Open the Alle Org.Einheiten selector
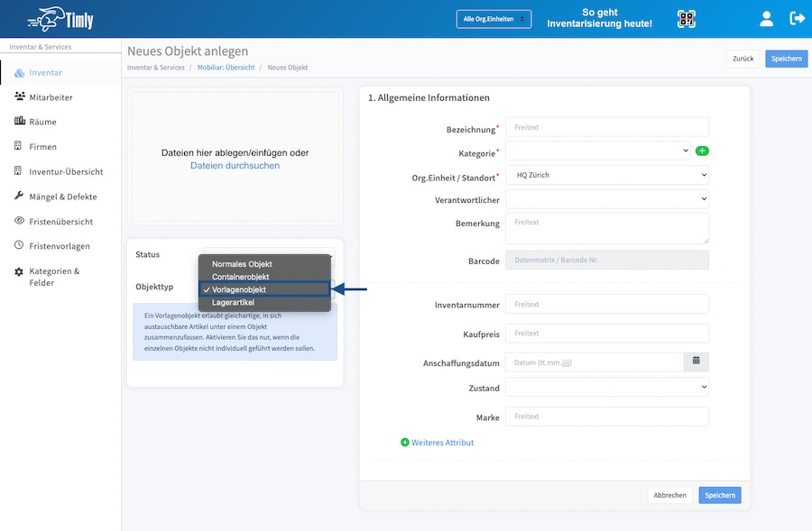 click(x=494, y=19)
